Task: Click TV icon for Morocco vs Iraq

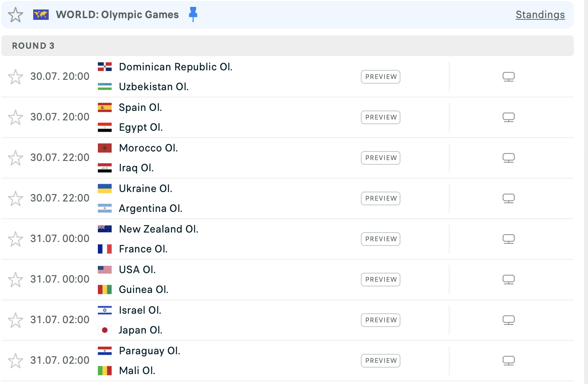Action: [x=509, y=158]
